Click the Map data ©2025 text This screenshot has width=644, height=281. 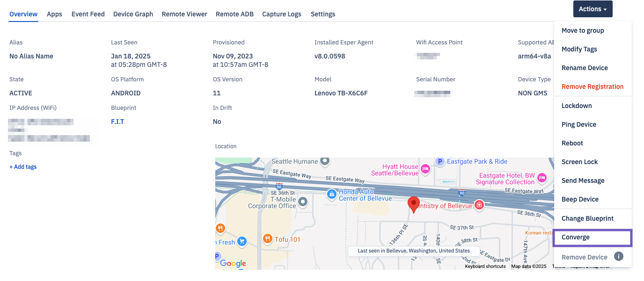point(529,267)
